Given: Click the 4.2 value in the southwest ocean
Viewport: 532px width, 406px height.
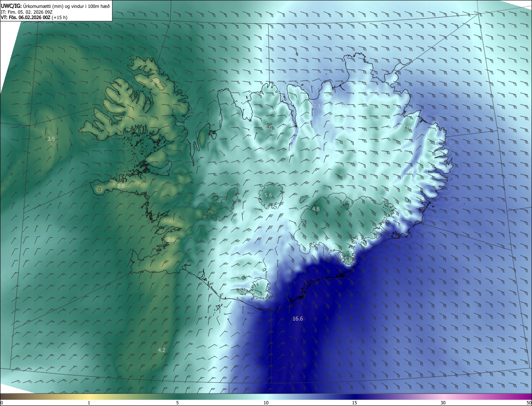Looking at the screenshot, I should pos(162,350).
